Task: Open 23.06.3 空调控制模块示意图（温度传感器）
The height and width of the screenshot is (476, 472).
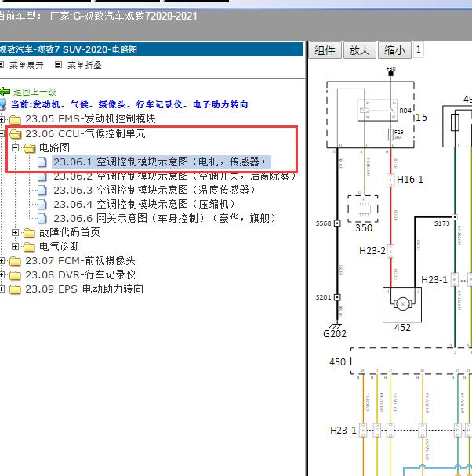Action: pos(154,190)
